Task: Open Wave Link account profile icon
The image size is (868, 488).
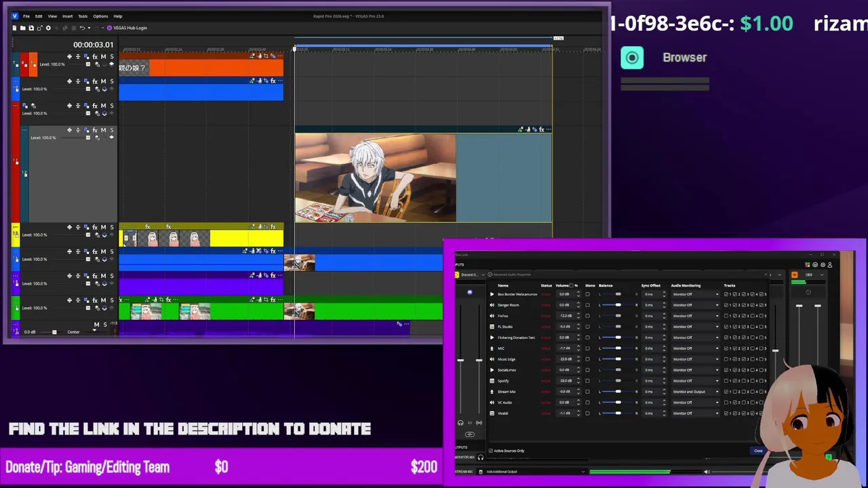Action: point(830,264)
